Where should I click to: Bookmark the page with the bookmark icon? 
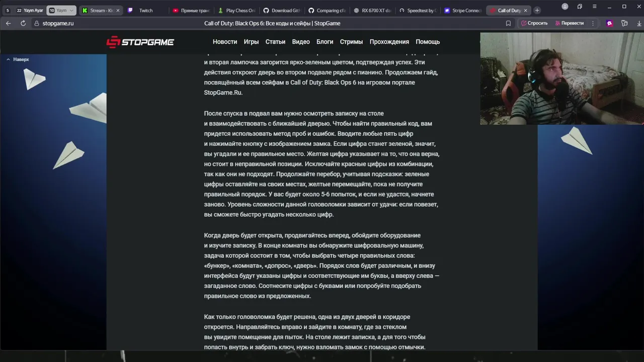point(508,23)
